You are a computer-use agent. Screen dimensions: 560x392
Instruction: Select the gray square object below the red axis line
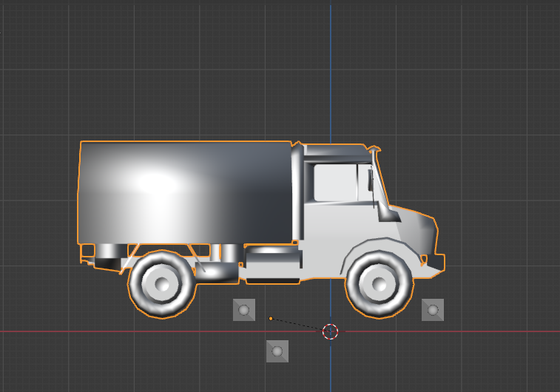tap(277, 351)
